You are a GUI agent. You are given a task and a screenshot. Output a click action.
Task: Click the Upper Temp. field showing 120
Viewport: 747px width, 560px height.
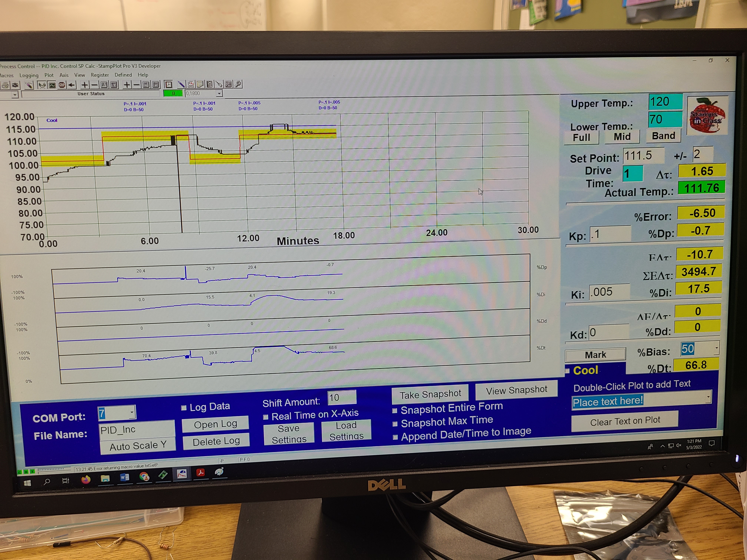pos(666,102)
